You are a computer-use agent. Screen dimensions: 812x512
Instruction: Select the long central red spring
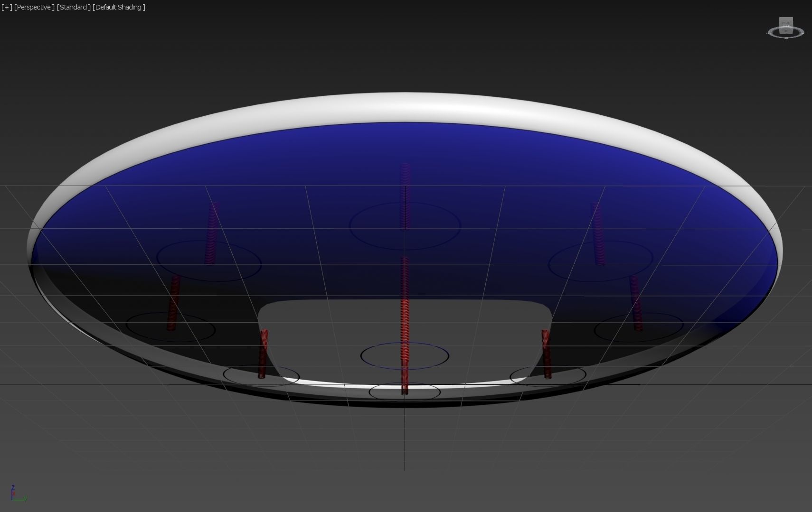(x=405, y=325)
